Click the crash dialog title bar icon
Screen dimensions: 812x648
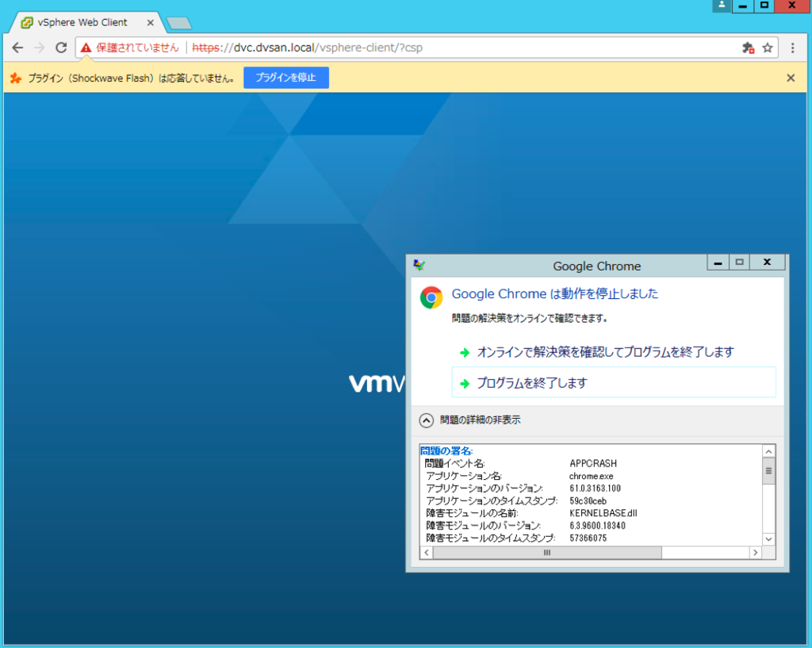click(419, 265)
